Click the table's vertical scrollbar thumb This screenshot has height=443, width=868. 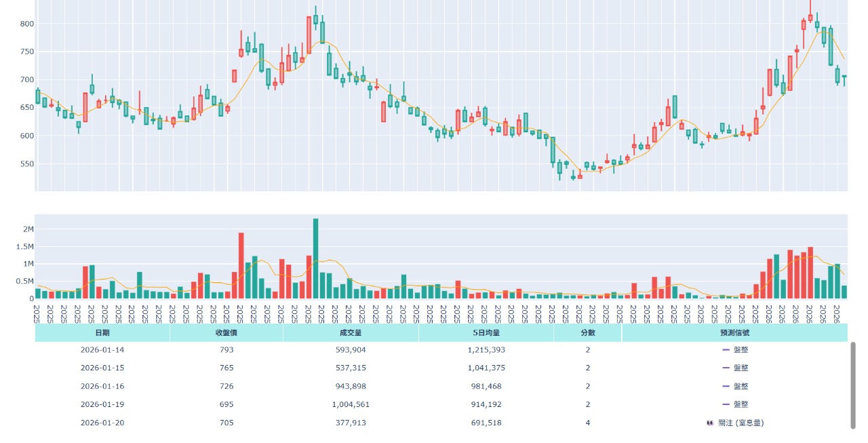coord(853,385)
